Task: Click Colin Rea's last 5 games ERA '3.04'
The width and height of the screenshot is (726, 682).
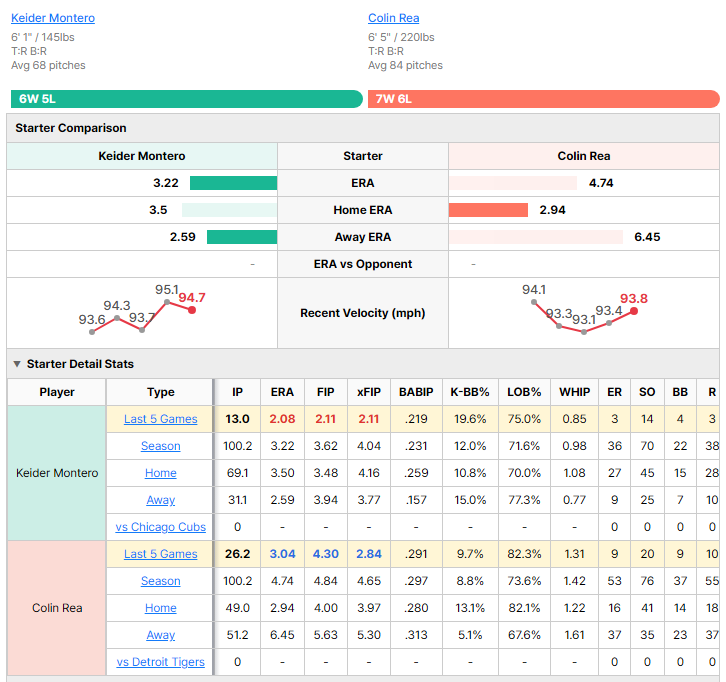Action: coord(282,554)
